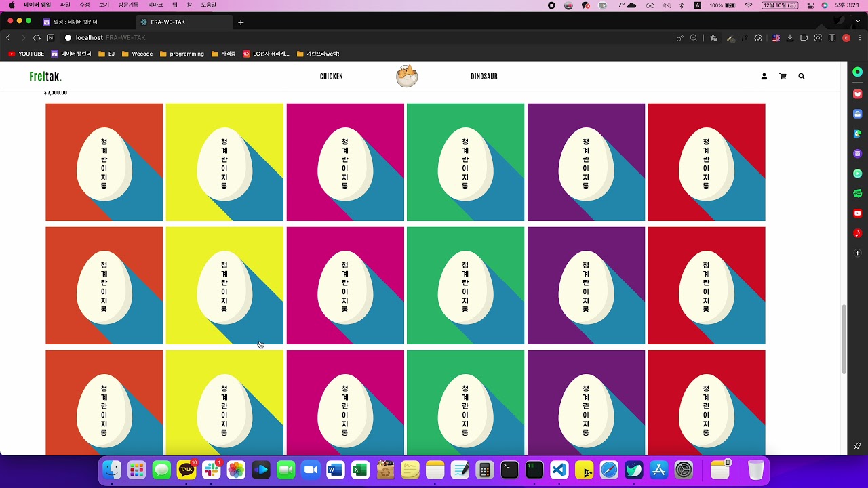Click the search magnifier icon in site header
Image resolution: width=868 pixels, height=488 pixels.
[x=802, y=77]
